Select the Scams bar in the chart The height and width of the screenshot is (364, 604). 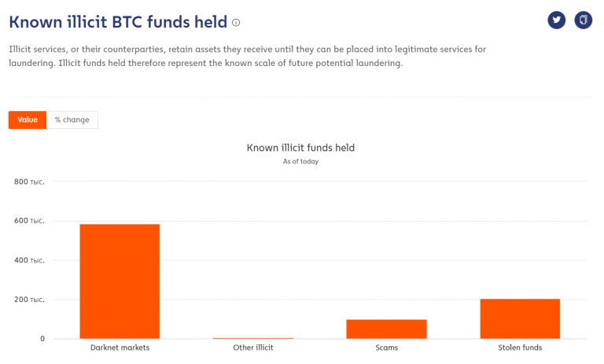[x=386, y=329]
